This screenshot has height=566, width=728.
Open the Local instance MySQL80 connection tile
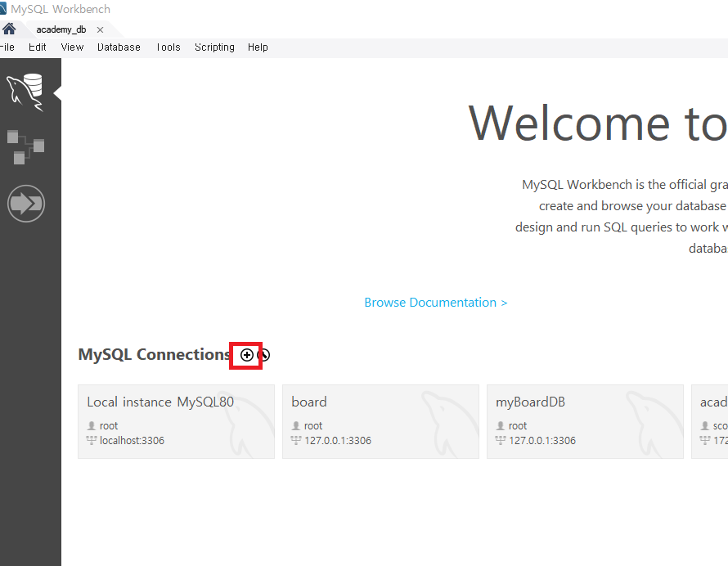tap(176, 421)
